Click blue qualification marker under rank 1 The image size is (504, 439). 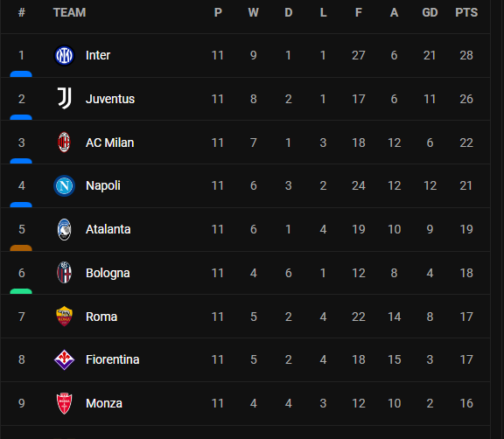point(21,74)
